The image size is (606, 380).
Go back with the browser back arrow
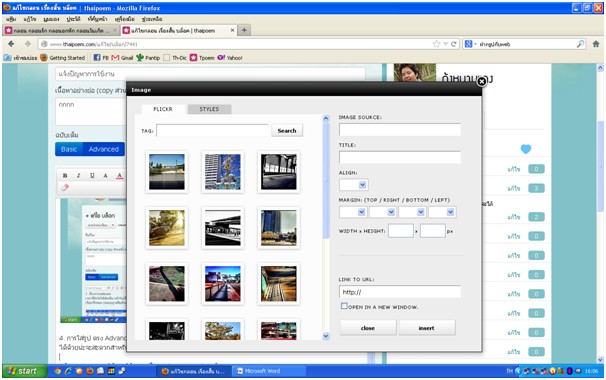tap(11, 44)
